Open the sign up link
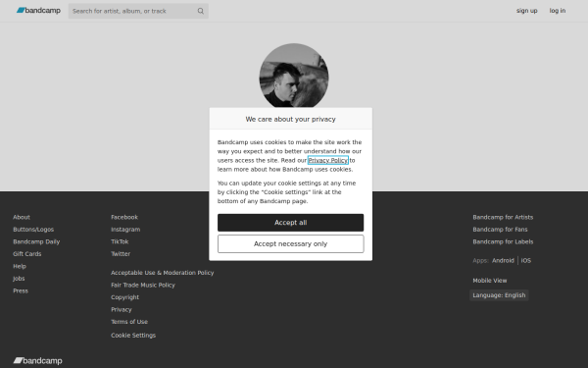 [x=526, y=11]
